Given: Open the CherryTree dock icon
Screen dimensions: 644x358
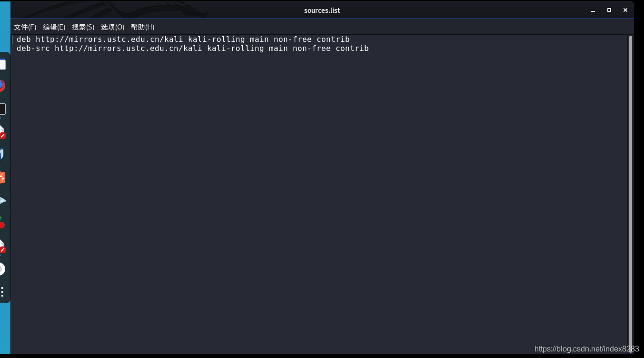Looking at the screenshot, I should pos(1,223).
